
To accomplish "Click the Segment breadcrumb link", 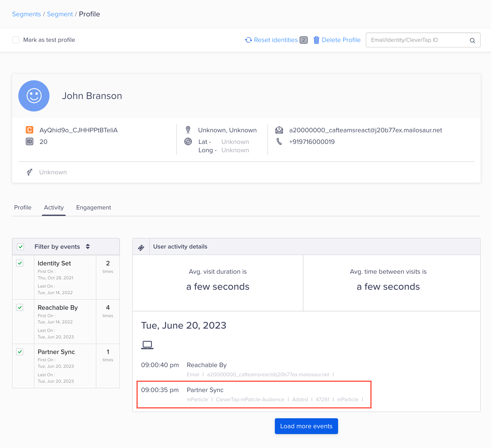I will [x=61, y=14].
